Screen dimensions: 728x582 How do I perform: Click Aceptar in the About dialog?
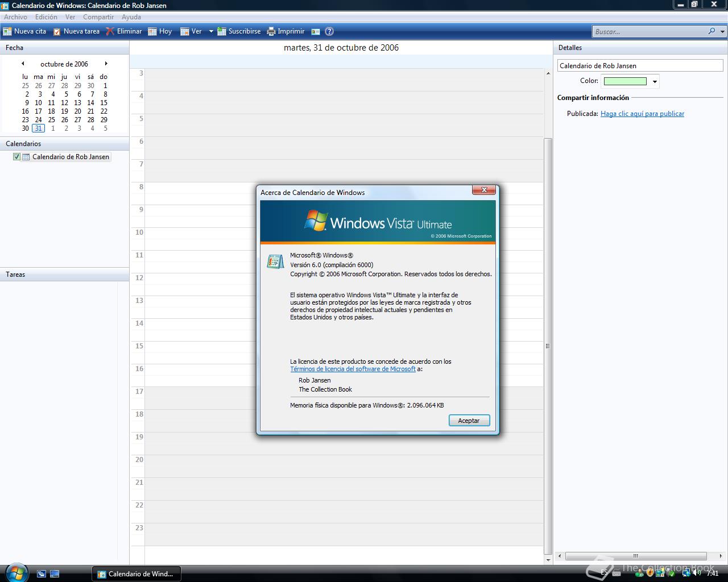[x=469, y=421]
